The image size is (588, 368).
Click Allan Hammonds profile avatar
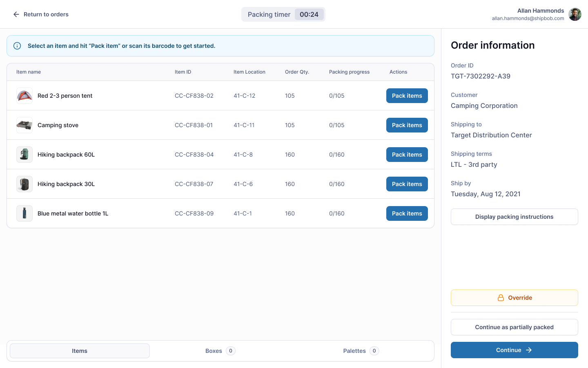[575, 14]
